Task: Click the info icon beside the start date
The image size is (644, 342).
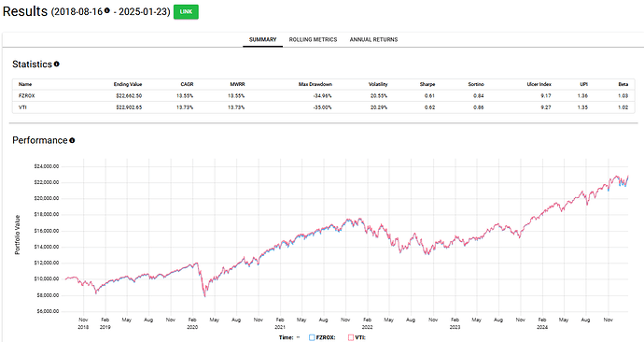Action: coord(107,10)
